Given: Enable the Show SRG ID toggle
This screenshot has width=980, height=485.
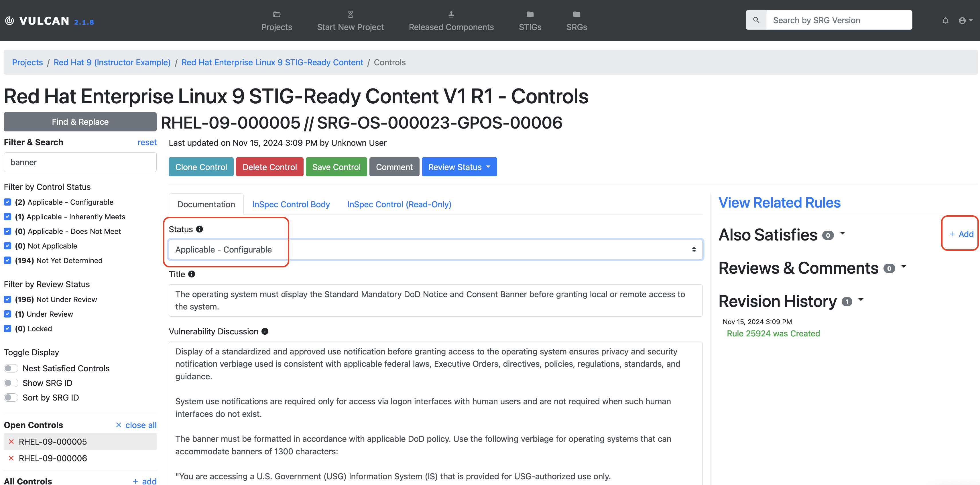Looking at the screenshot, I should pyautogui.click(x=11, y=383).
